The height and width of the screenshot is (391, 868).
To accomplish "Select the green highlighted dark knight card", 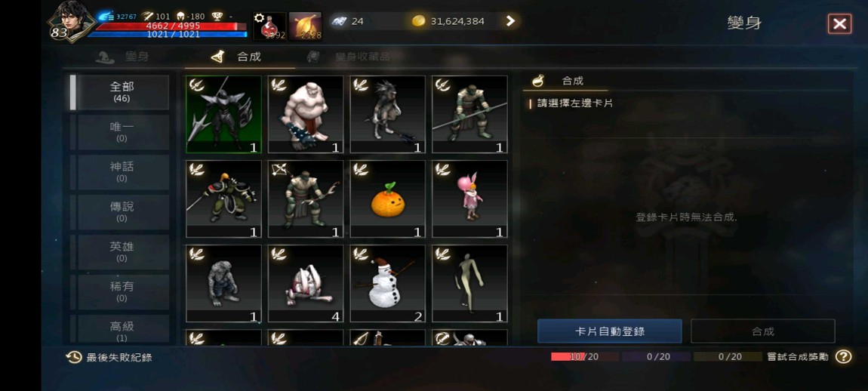I will click(223, 114).
